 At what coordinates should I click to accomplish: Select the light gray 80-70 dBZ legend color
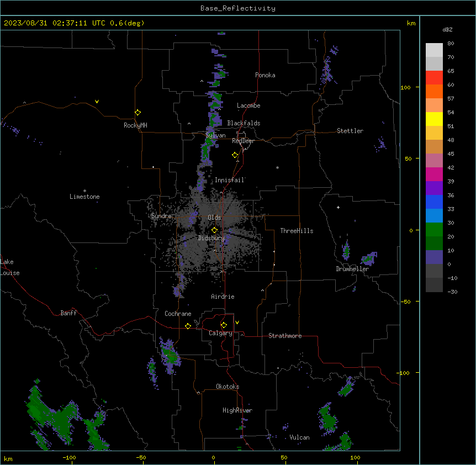point(434,50)
